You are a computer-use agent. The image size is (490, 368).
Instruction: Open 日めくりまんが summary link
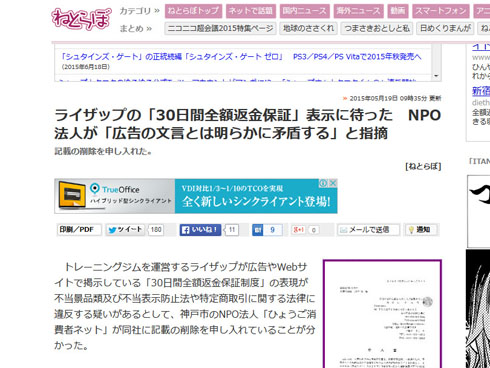coord(445,28)
